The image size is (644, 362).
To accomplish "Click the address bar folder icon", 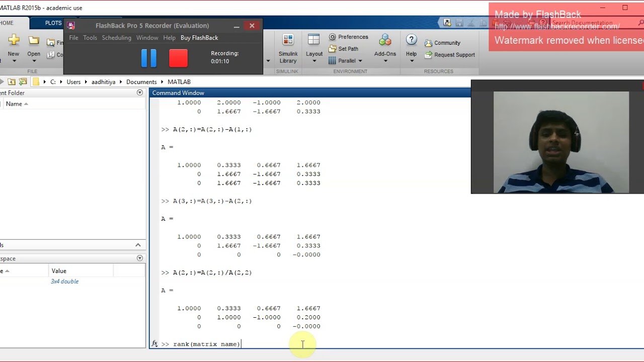I will (x=36, y=81).
